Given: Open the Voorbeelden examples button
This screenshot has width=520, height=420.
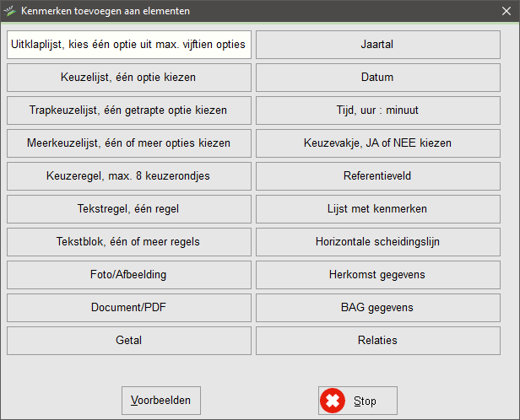Looking at the screenshot, I should (161, 401).
